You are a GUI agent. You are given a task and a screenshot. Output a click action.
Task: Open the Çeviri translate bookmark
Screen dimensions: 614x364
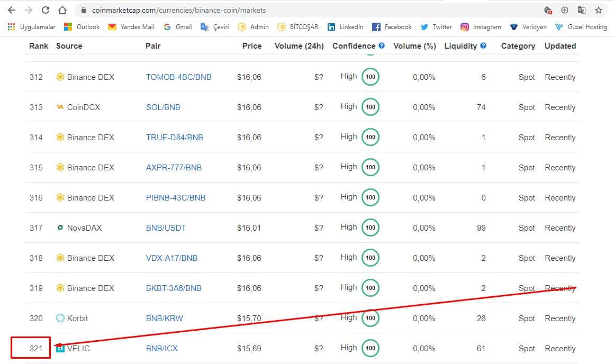click(214, 26)
